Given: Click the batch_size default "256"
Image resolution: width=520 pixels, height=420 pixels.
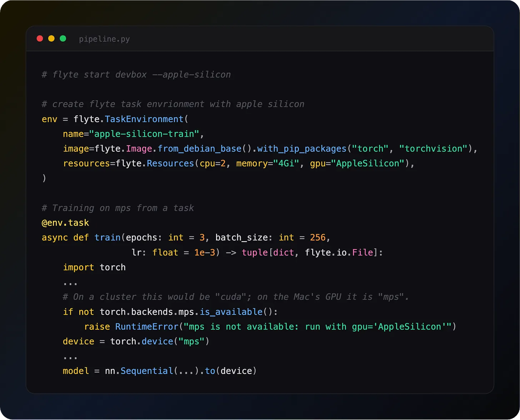Looking at the screenshot, I should point(318,238).
